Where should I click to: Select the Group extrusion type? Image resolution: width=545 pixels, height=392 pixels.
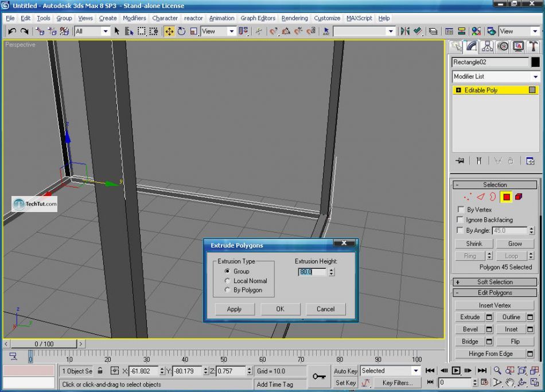(227, 271)
